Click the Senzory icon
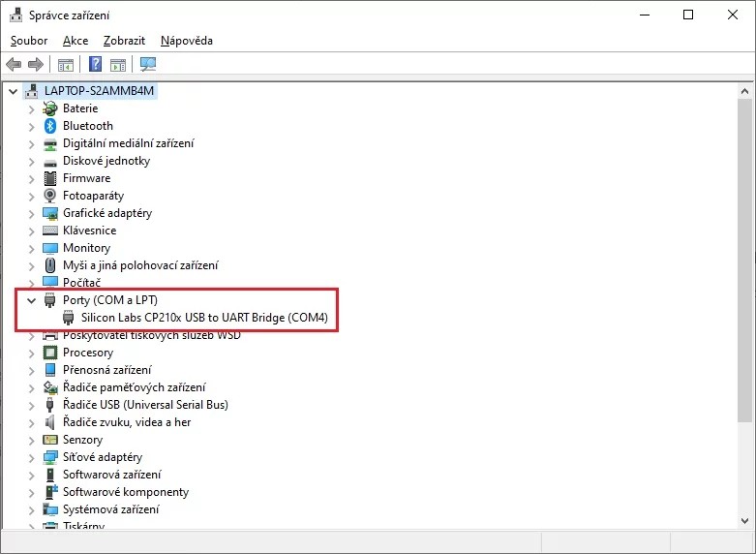756x554 pixels. 50,440
